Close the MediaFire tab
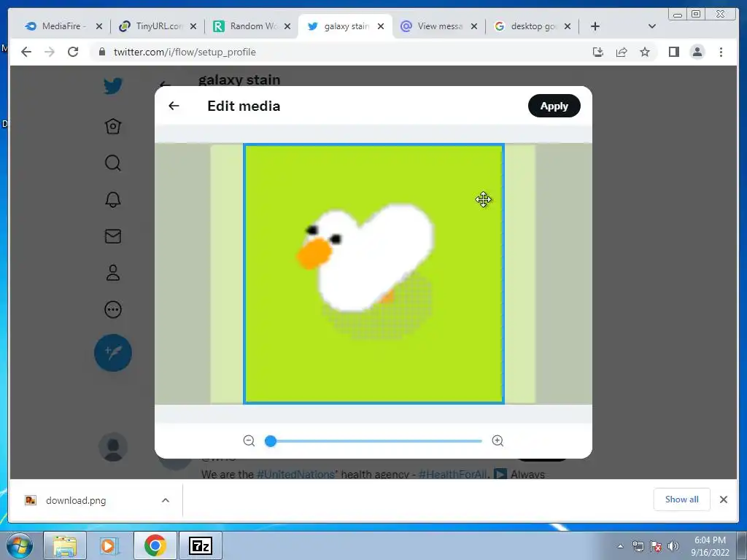The width and height of the screenshot is (747, 560). 99,26
